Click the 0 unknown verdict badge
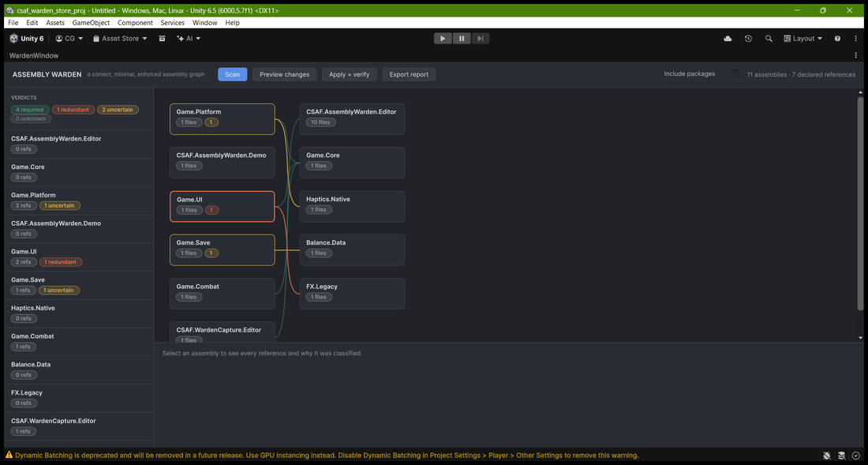The height and width of the screenshot is (465, 868). 31,118
